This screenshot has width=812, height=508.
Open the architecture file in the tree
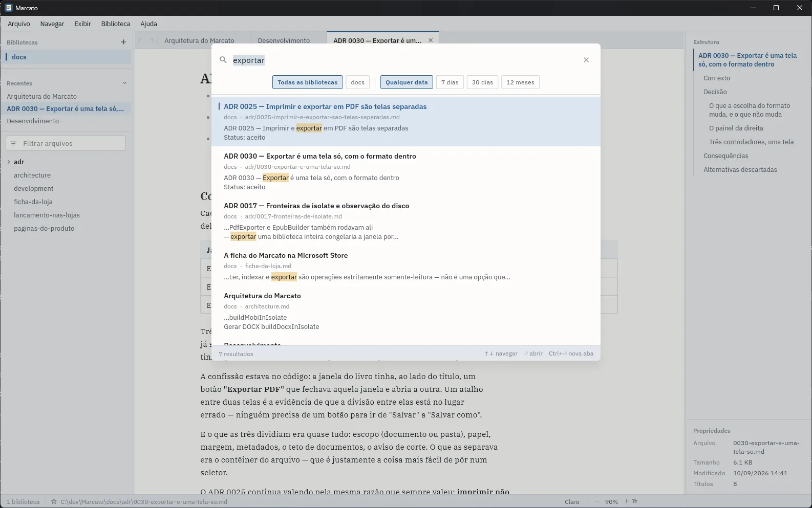coord(32,175)
